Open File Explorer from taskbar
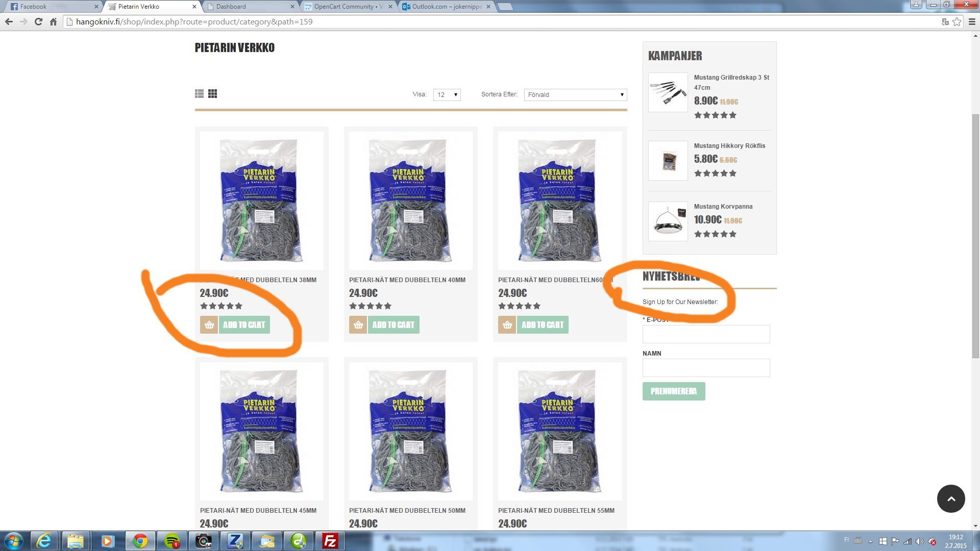This screenshot has width=980, height=551. coord(76,541)
